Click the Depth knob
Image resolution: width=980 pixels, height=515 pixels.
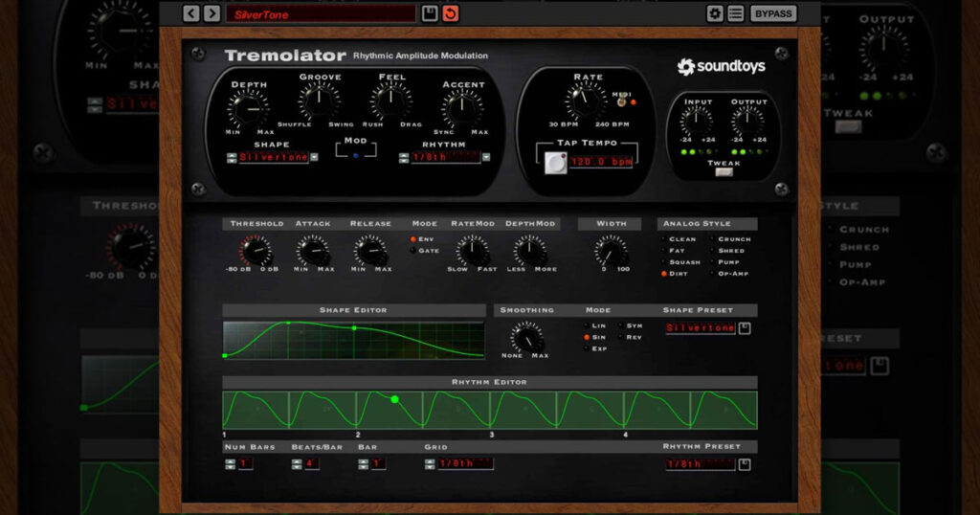(249, 109)
